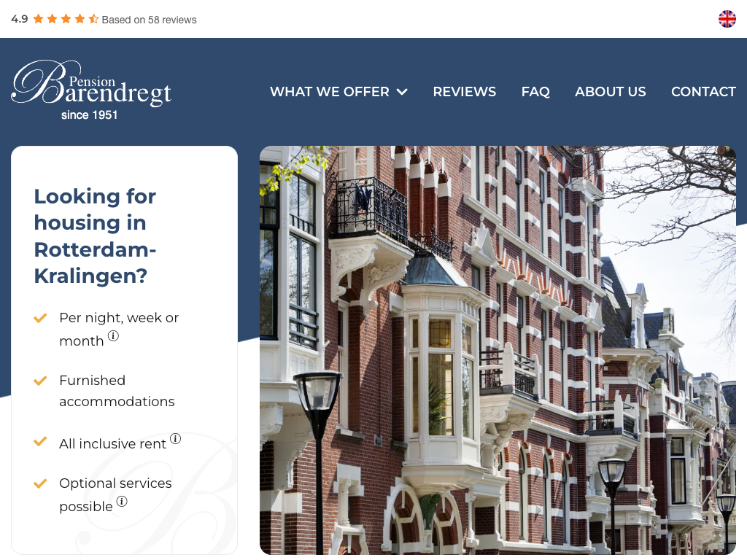Image resolution: width=747 pixels, height=560 pixels.
Task: Open the Contact page
Action: (703, 91)
